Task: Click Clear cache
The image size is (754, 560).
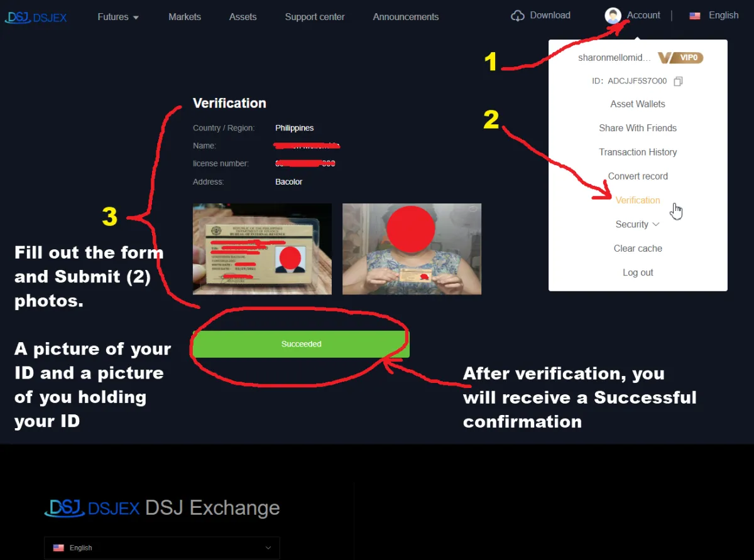Action: [x=638, y=249]
